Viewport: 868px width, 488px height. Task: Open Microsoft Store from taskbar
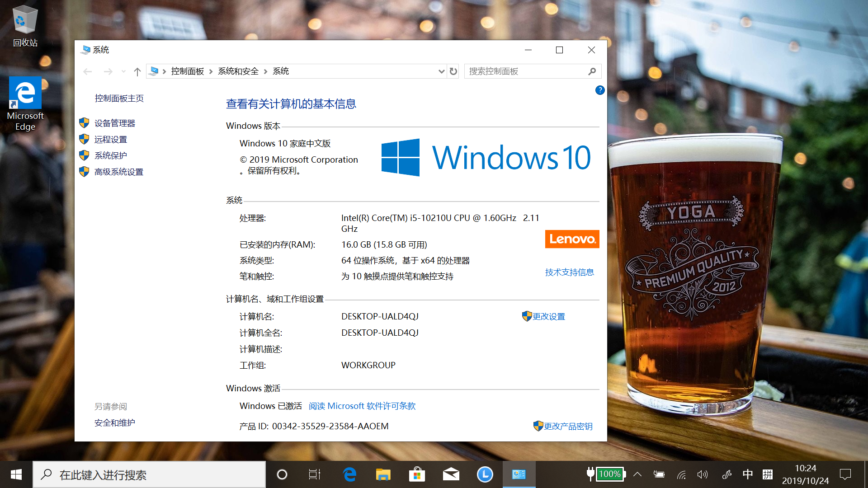tap(417, 474)
